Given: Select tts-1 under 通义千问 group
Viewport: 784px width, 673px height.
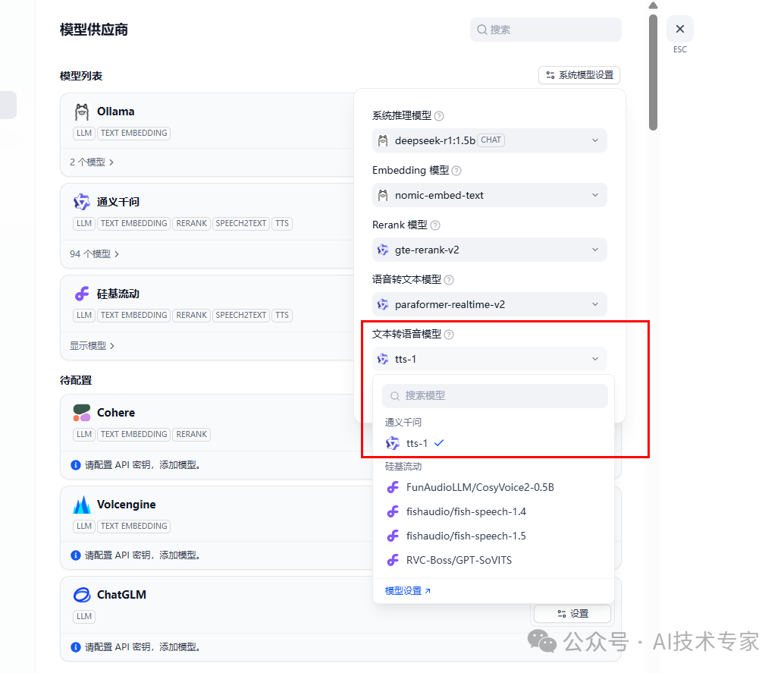Looking at the screenshot, I should 494,443.
